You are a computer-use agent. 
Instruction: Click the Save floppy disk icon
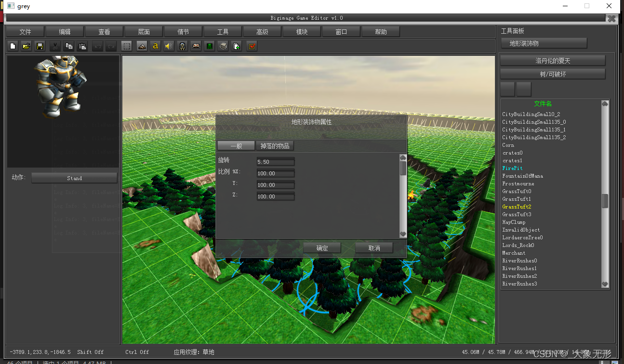[40, 46]
